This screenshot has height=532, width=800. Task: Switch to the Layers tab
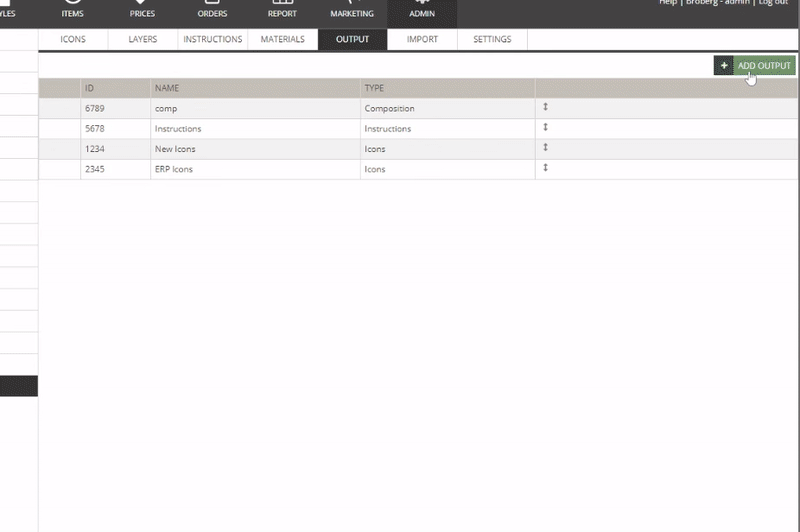[143, 40]
